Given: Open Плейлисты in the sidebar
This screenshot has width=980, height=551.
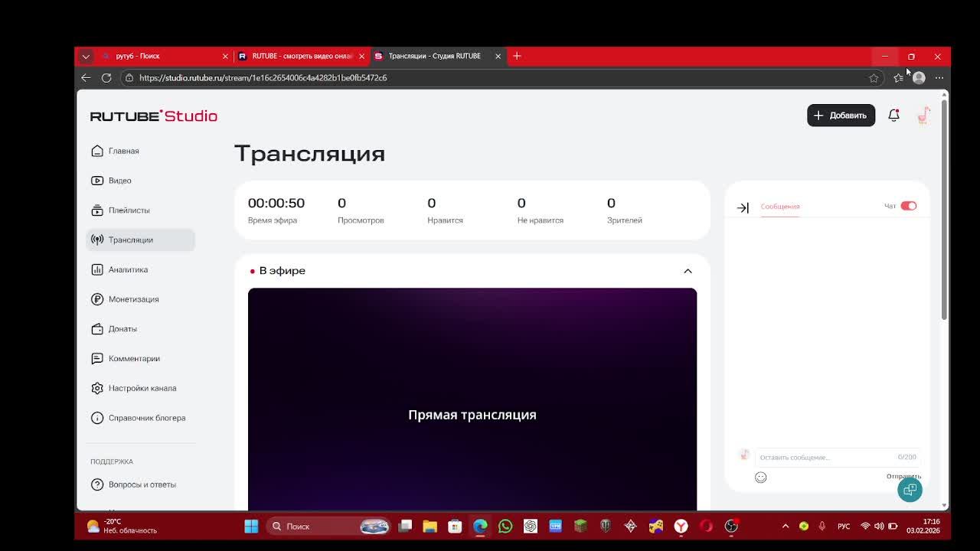Looking at the screenshot, I should coord(129,210).
